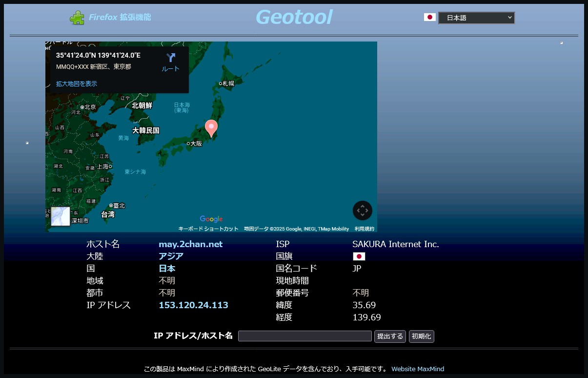
Task: Click キーボード ショートカット on the map footer
Action: 208,229
